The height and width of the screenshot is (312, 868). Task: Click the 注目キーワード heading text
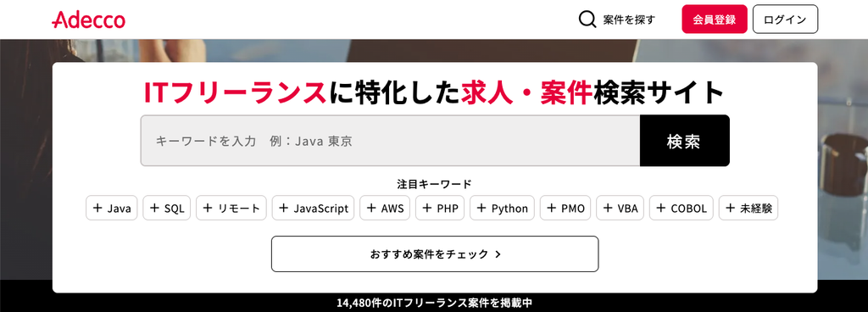point(435,184)
